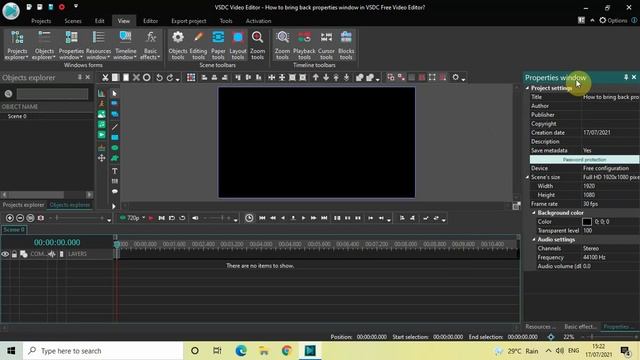Switch to Basic effects bottom tab
The width and height of the screenshot is (640, 360).
pos(580,327)
